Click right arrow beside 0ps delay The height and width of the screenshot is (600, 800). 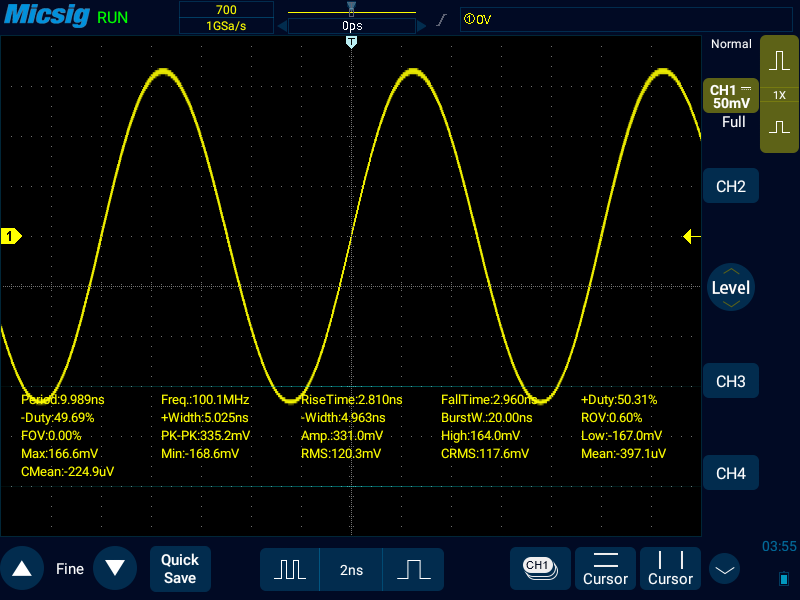pos(421,26)
